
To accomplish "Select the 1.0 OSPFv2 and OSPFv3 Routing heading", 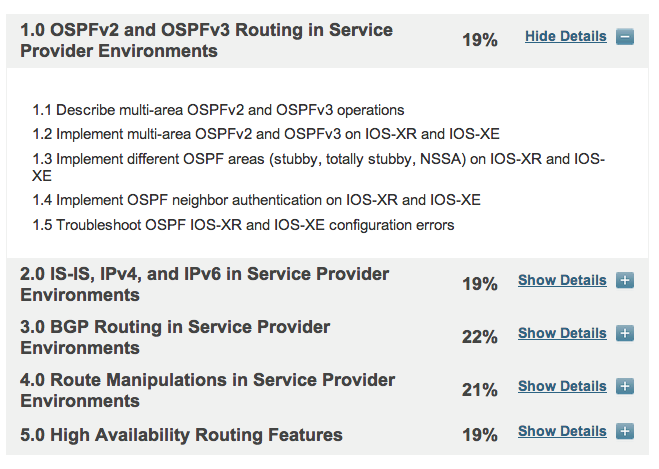I will [x=206, y=40].
